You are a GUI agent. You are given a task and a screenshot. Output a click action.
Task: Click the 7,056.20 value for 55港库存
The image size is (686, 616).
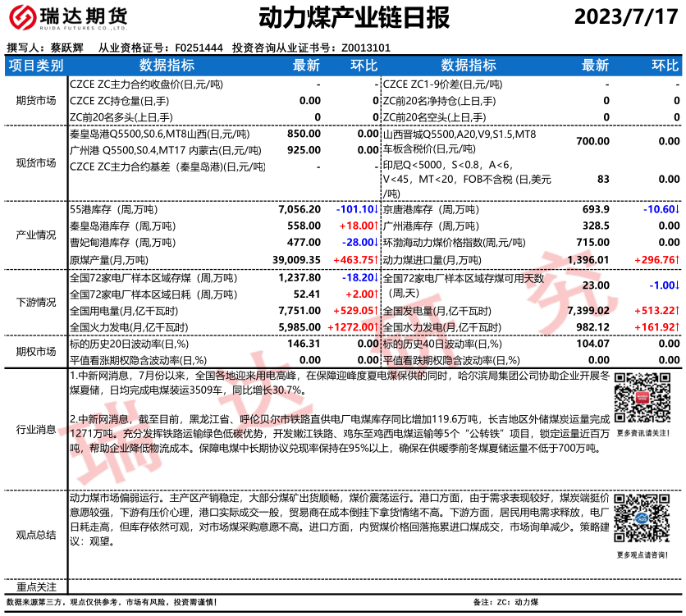300,210
